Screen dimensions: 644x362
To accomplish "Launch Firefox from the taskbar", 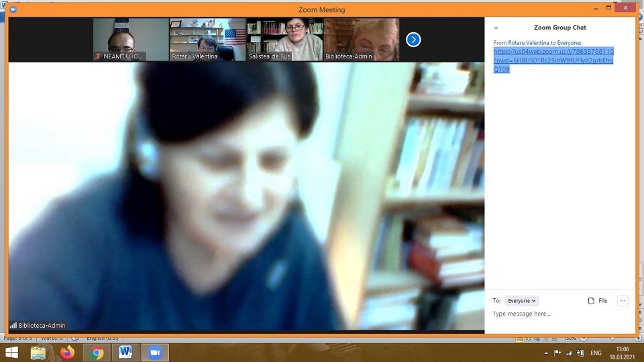I will pos(67,353).
